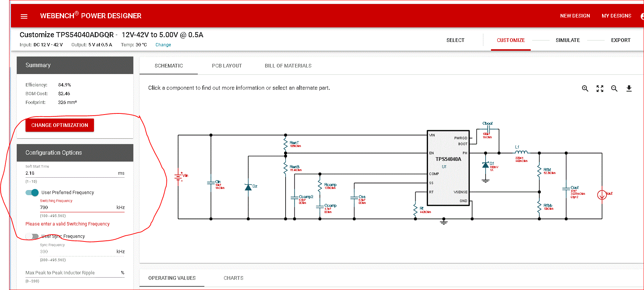Zoom out of the schematic

pos(614,88)
